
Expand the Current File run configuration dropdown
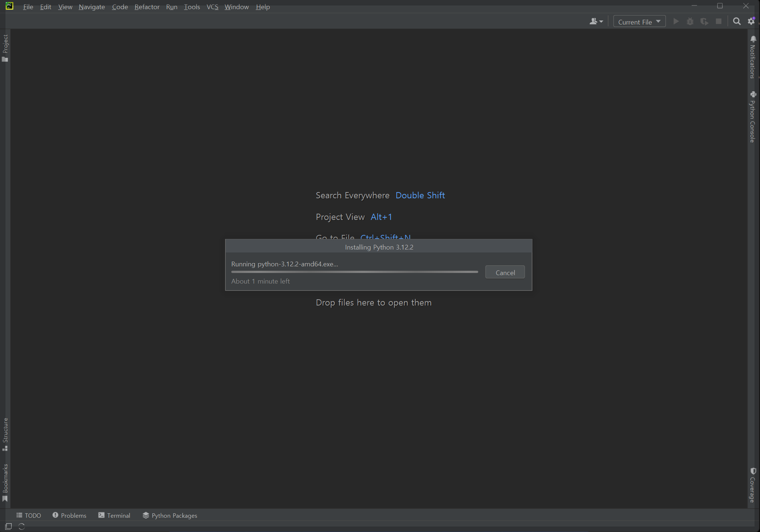click(639, 22)
